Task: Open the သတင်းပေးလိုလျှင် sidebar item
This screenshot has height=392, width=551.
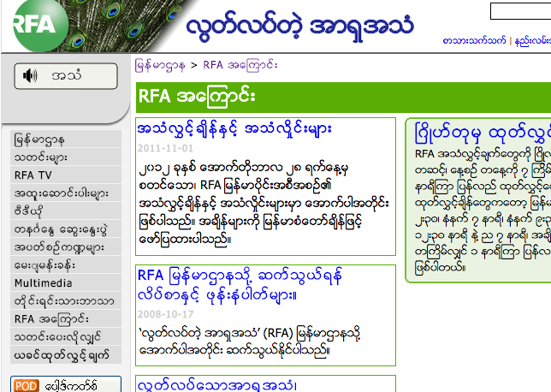Action: coord(66,337)
